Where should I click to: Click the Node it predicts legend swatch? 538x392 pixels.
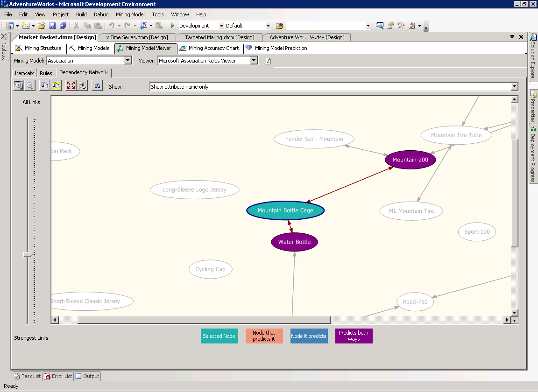point(309,336)
